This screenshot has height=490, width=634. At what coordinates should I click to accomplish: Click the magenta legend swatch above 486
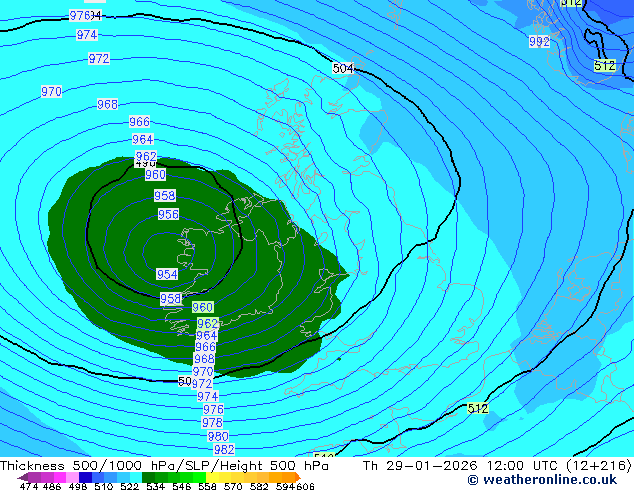[x=59, y=477]
